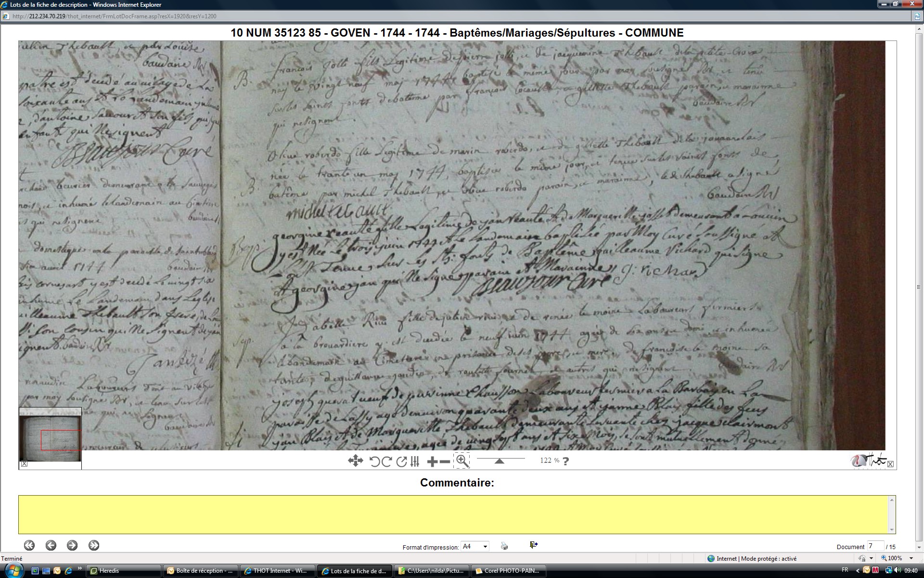The height and width of the screenshot is (578, 924).
Task: Select the pan/move image tool
Action: tap(355, 461)
